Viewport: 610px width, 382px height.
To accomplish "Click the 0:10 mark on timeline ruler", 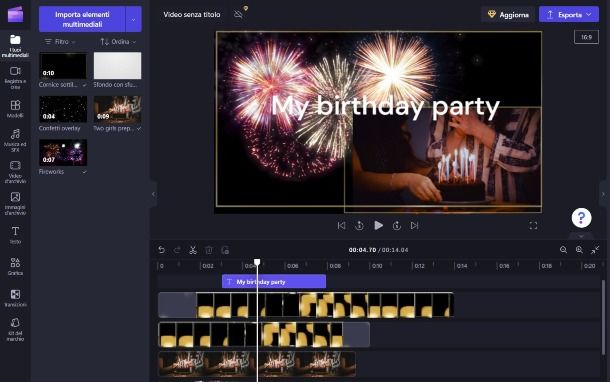I will click(x=377, y=266).
